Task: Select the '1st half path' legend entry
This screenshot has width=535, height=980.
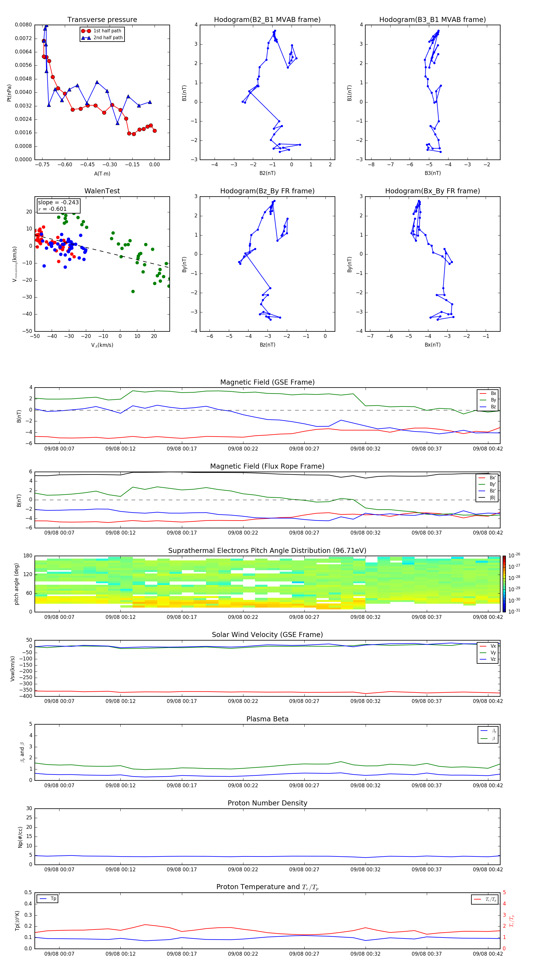Action: (x=101, y=31)
